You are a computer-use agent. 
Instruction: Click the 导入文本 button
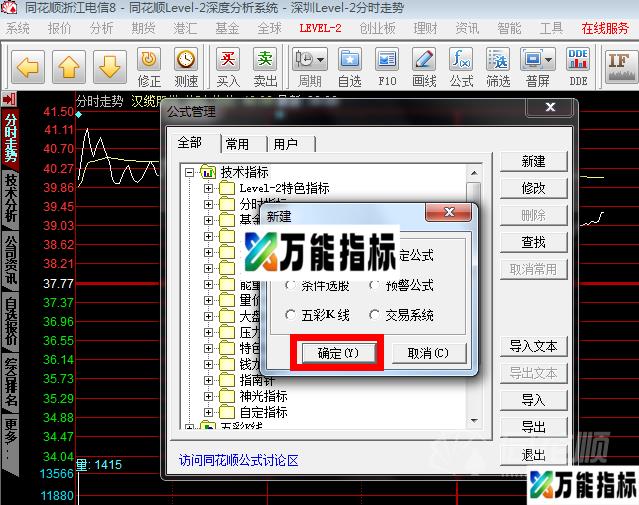click(x=533, y=346)
